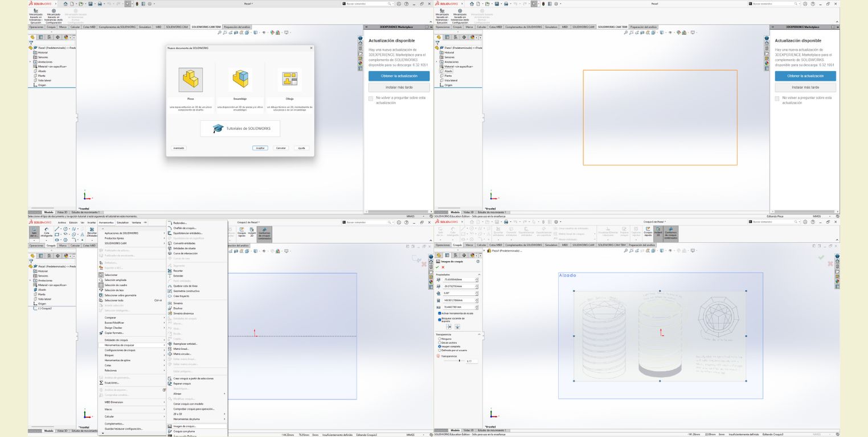Screen dimensions: 868x437
Task: Click Obtener la actualización beside the new document dialog
Action: pos(399,76)
